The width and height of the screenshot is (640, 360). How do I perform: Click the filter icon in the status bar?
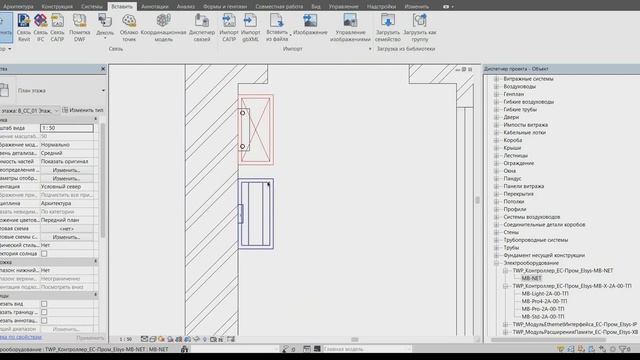coord(623,349)
